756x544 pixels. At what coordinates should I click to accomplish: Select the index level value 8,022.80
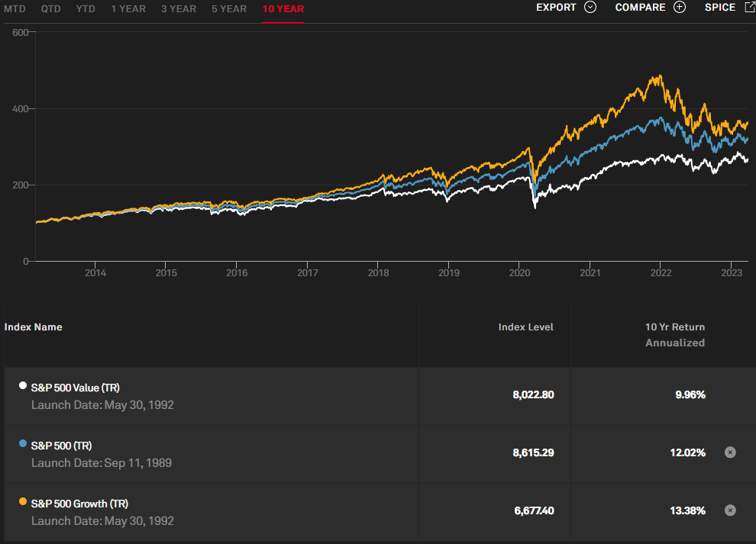click(x=533, y=394)
